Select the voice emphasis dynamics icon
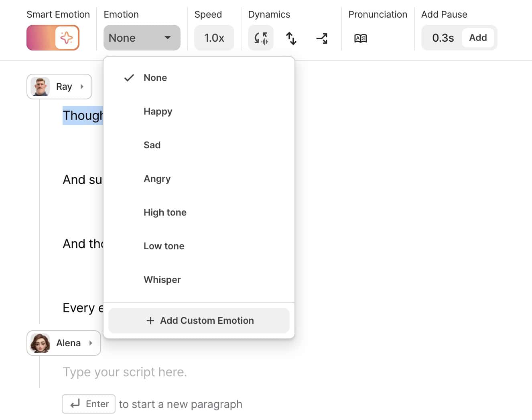Image resolution: width=532 pixels, height=420 pixels. tap(261, 38)
